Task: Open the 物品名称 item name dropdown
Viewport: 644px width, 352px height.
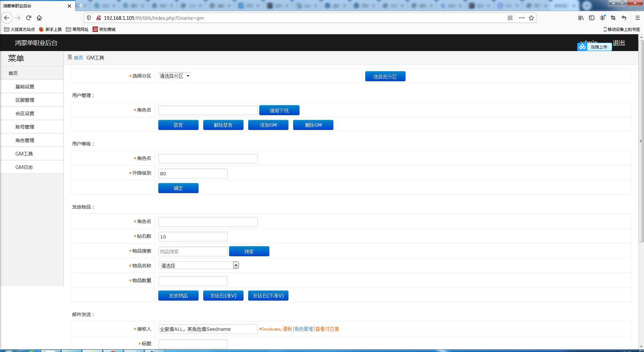Action: [x=198, y=265]
